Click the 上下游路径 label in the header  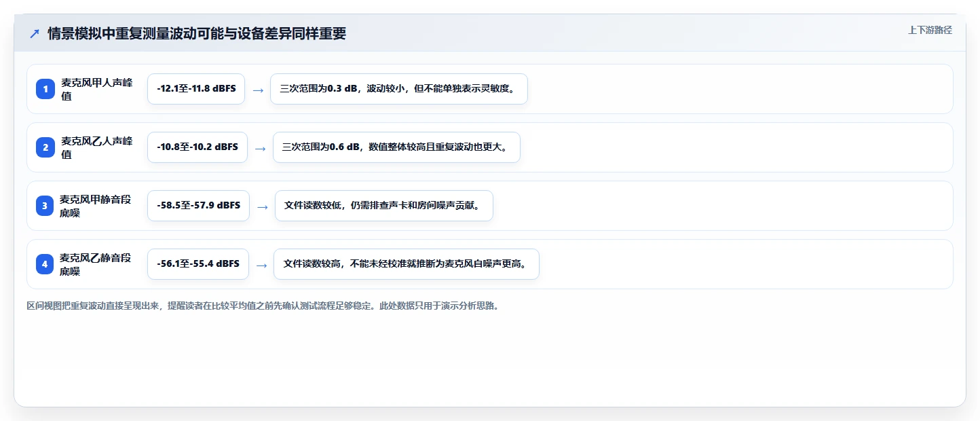(930, 30)
